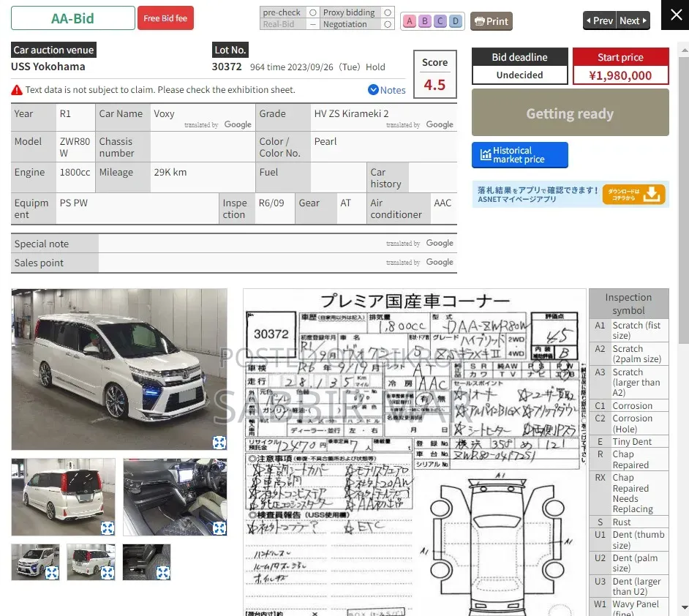Click the start price ¥1,980,000
689x616 pixels.
[x=620, y=75]
